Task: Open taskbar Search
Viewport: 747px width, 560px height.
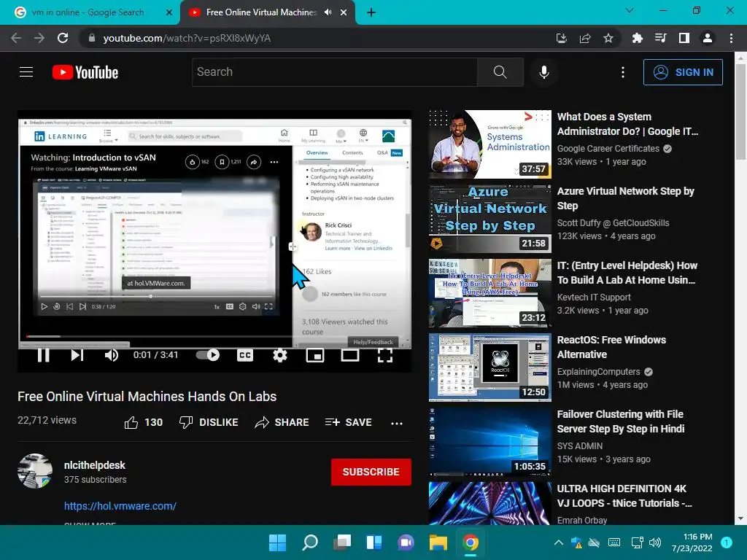Action: 309,542
